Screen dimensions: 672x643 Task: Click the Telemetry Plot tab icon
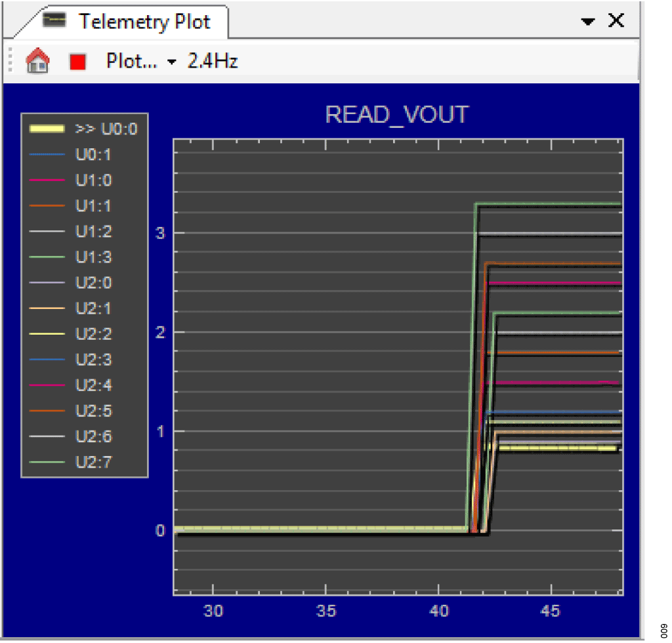click(54, 21)
